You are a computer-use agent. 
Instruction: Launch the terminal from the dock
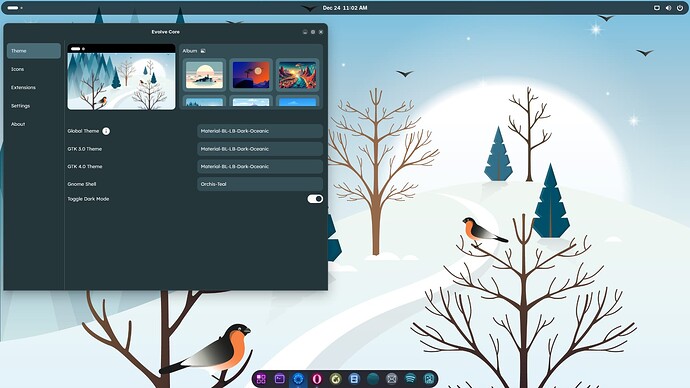click(x=279, y=379)
